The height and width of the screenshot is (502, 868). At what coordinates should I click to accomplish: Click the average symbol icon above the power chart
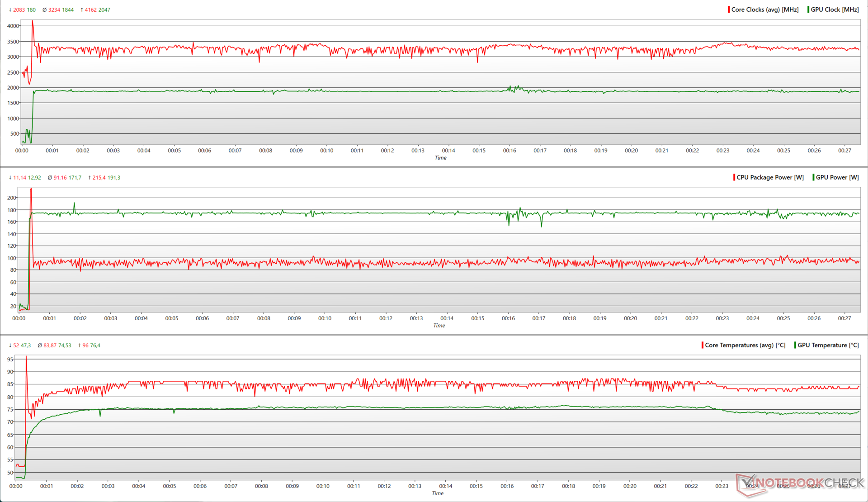point(50,178)
